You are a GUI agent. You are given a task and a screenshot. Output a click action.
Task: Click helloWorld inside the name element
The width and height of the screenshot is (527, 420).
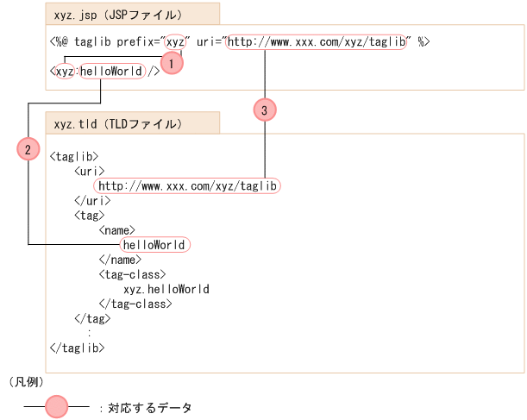point(155,245)
